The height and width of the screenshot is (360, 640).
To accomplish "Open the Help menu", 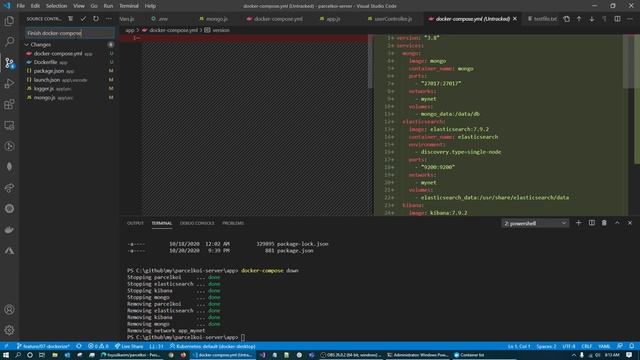I will point(150,6).
